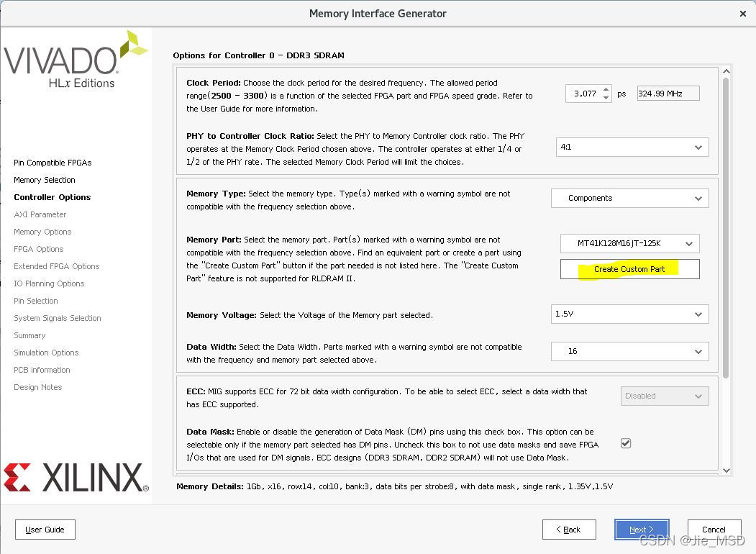Select System Signals Selection step
The width and height of the screenshot is (756, 554).
(x=58, y=318)
